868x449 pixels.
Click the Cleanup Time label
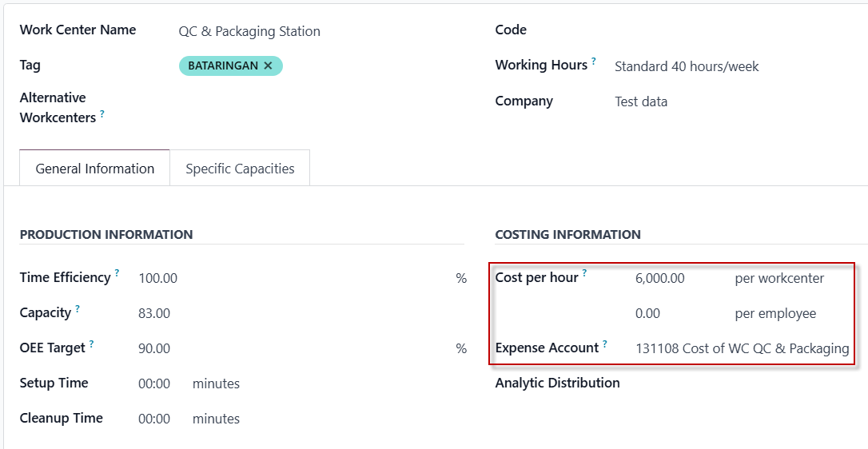(x=62, y=418)
